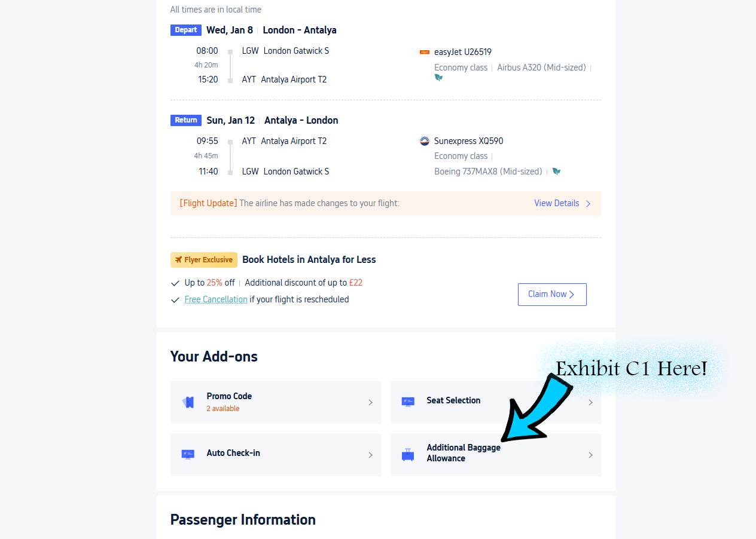756x539 pixels.
Task: Click the Auto Check-in icon
Action: click(x=188, y=454)
